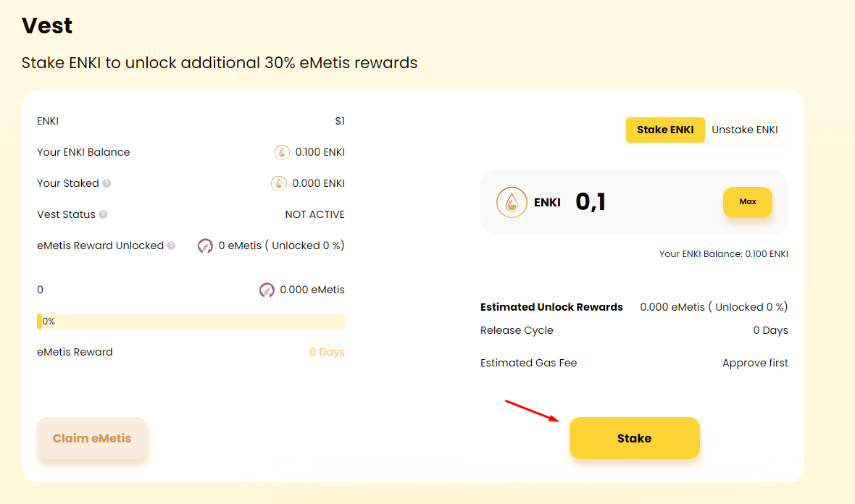This screenshot has width=855, height=504.
Task: Open help icon for eMetis Reward Unlocked
Action: pos(171,246)
